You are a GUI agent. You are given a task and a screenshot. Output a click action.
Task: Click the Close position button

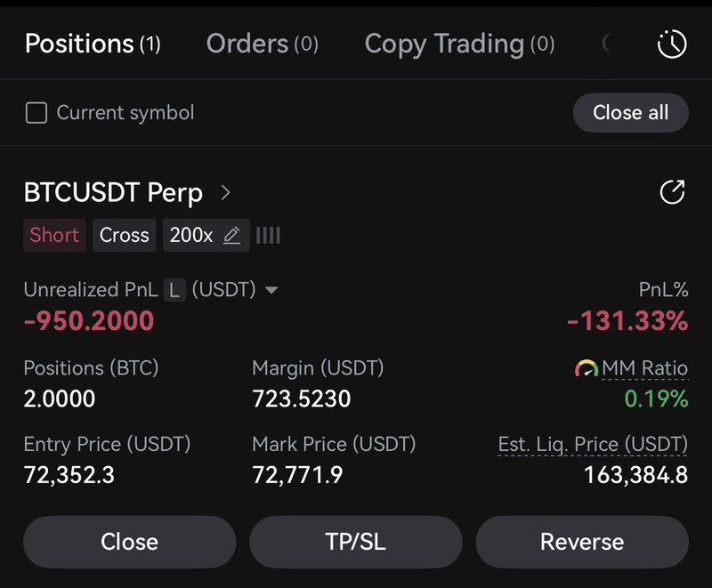(129, 542)
